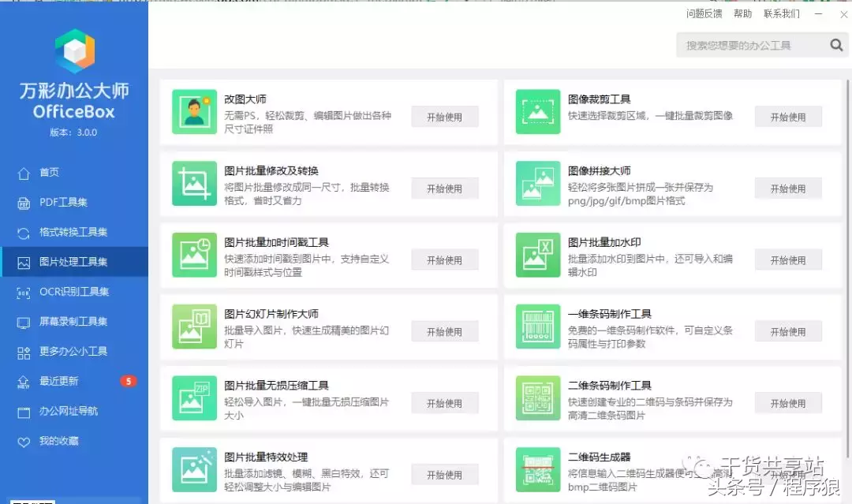Click 开始使用 for 二维条码制作工具
The image size is (852, 504).
click(788, 404)
